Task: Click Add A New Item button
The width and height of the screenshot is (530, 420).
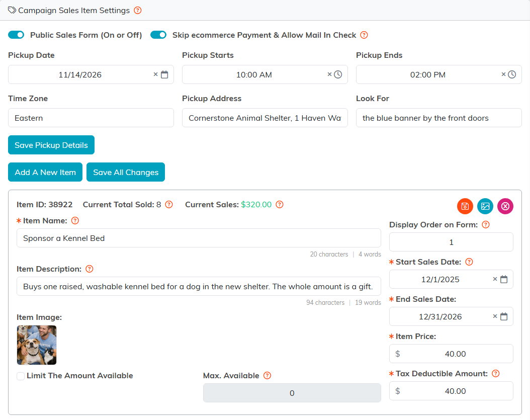Action: point(45,172)
